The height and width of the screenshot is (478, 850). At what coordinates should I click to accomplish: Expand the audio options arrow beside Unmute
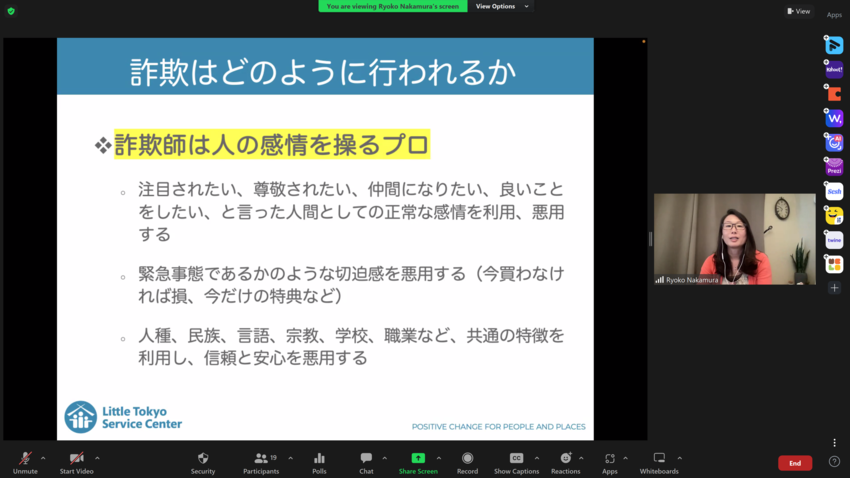tap(43, 458)
